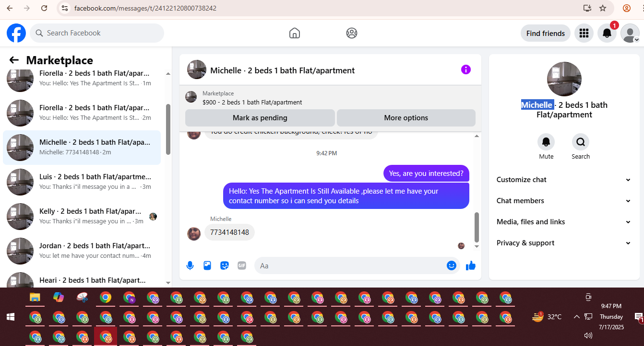Open the Luis conversation
644x346 pixels.
82,182
